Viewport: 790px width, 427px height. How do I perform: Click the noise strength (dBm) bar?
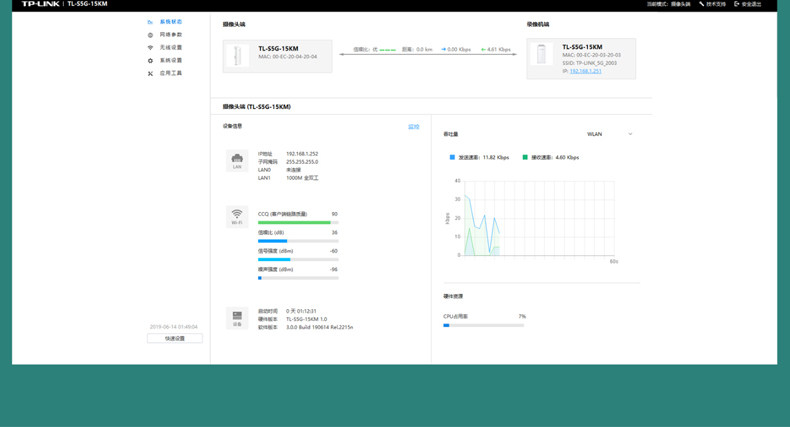tap(298, 278)
